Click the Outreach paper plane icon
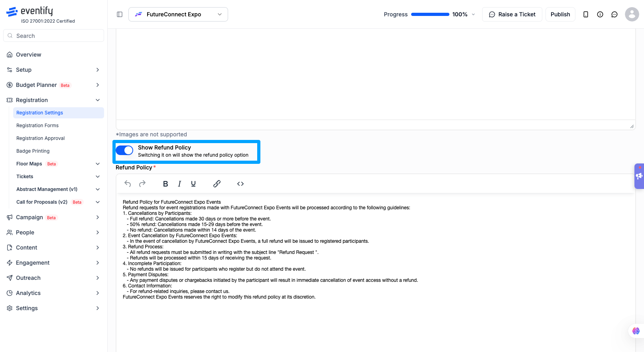Screen dimensions: 644x352 pyautogui.click(x=10, y=278)
